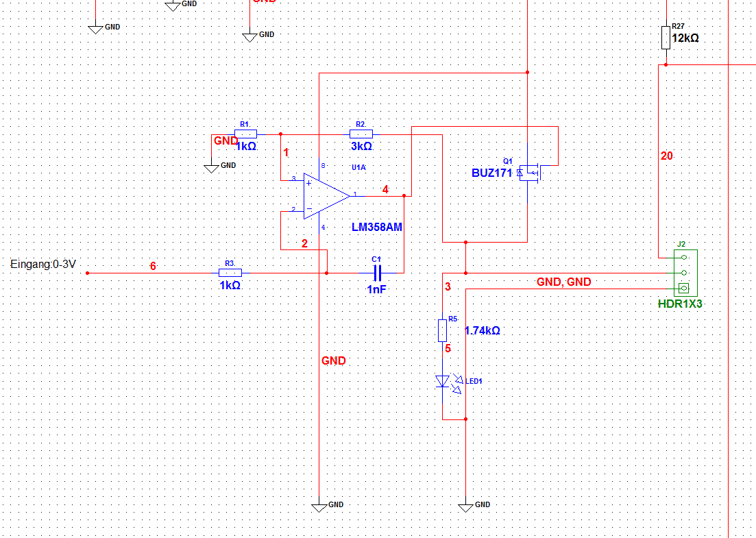Click the '12kΩ' value of R27
This screenshot has height=538, width=756.
coord(685,38)
